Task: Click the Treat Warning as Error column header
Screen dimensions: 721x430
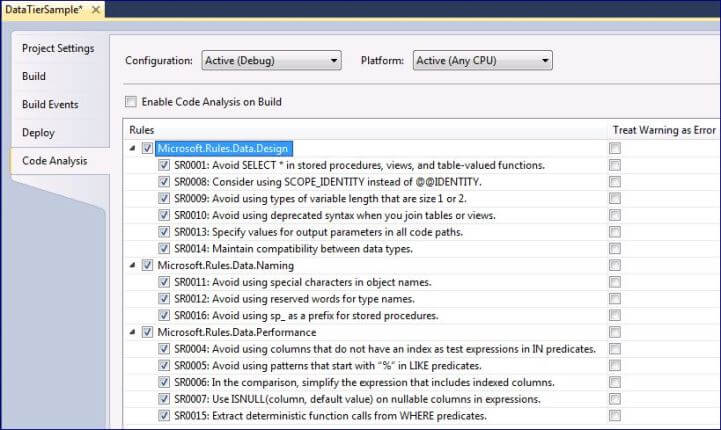Action: [664, 130]
